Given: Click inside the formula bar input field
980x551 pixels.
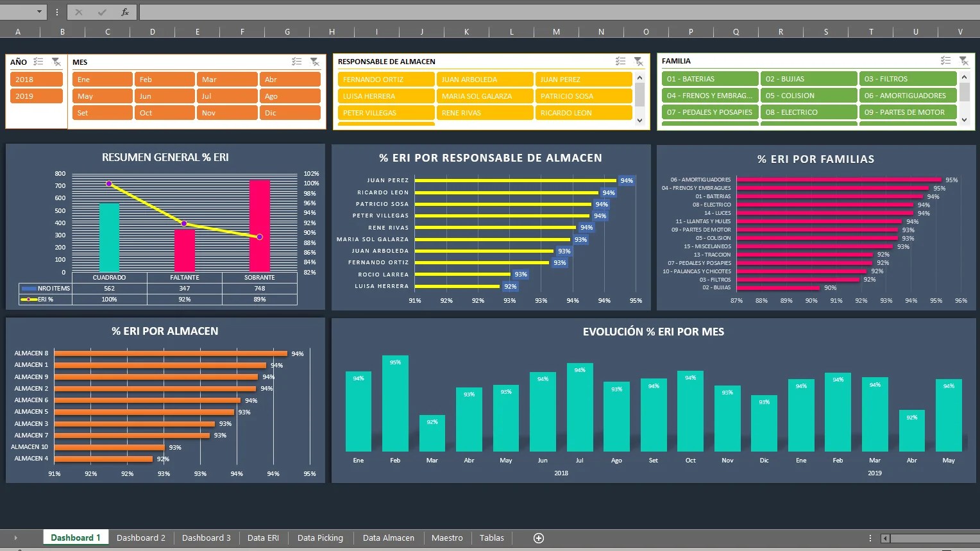Looking at the screenshot, I should pyautogui.click(x=385, y=12).
